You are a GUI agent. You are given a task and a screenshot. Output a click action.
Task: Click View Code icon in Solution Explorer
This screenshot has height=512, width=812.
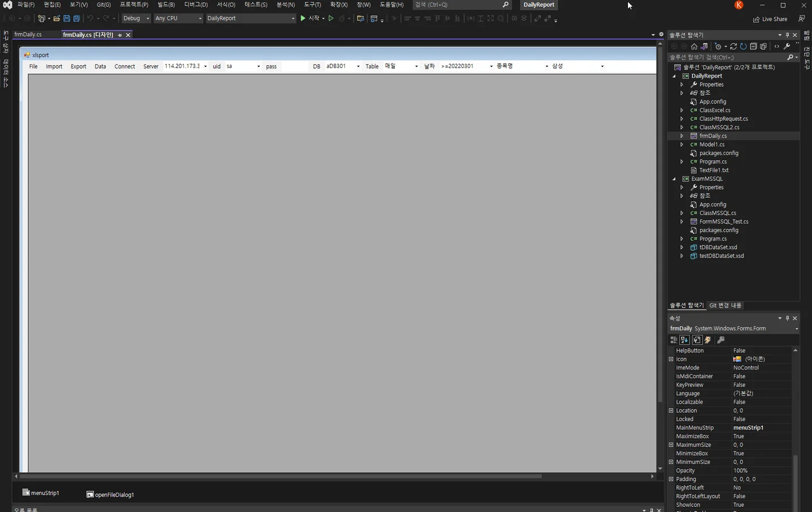pos(777,46)
